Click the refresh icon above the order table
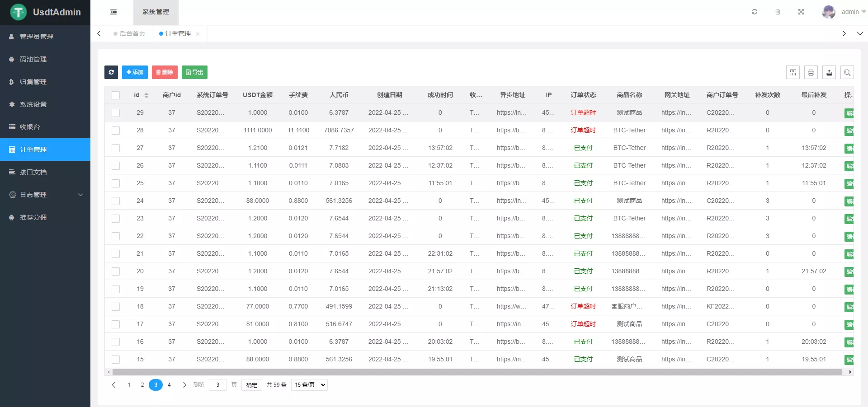 point(111,72)
